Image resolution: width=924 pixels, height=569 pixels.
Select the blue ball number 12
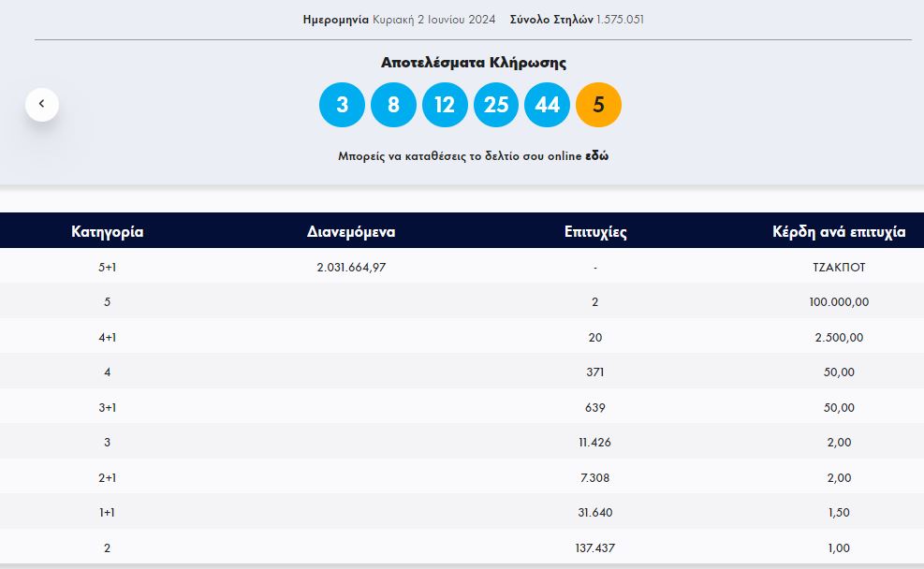tap(445, 105)
